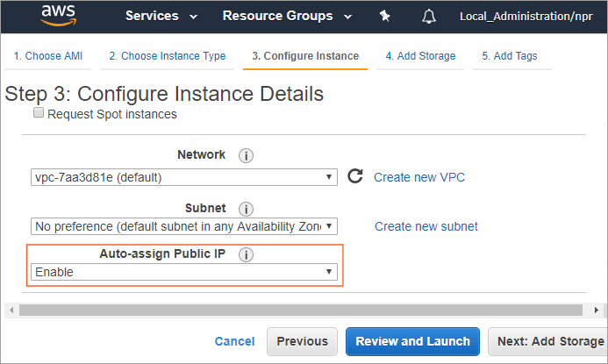Image resolution: width=608 pixels, height=364 pixels.
Task: Click info icon beside Auto-assign Public IP
Action: point(247,255)
